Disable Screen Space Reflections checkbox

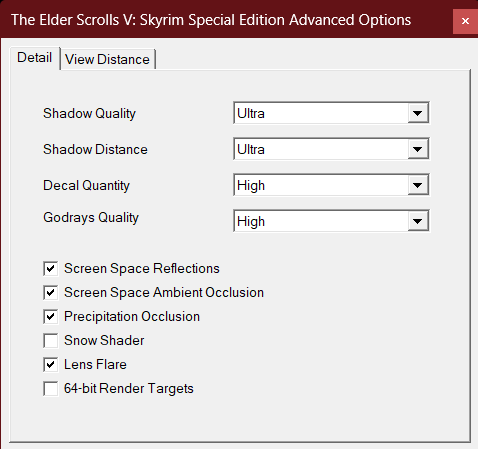point(51,268)
